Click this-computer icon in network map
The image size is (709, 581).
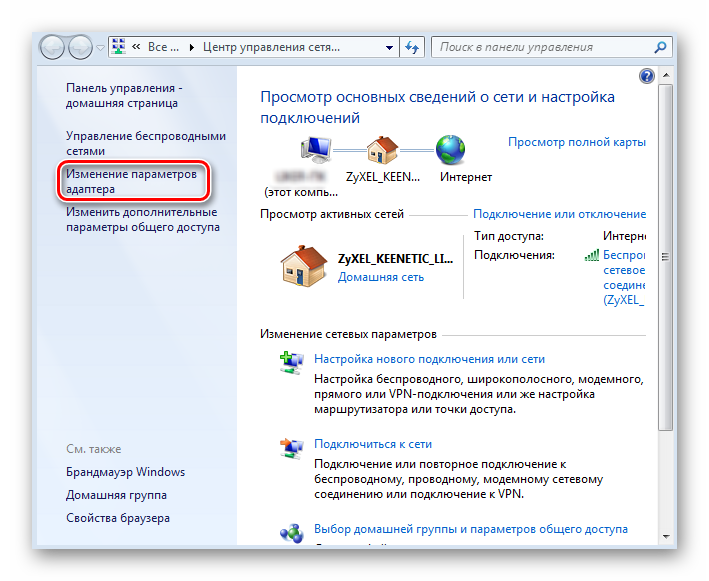pyautogui.click(x=316, y=149)
